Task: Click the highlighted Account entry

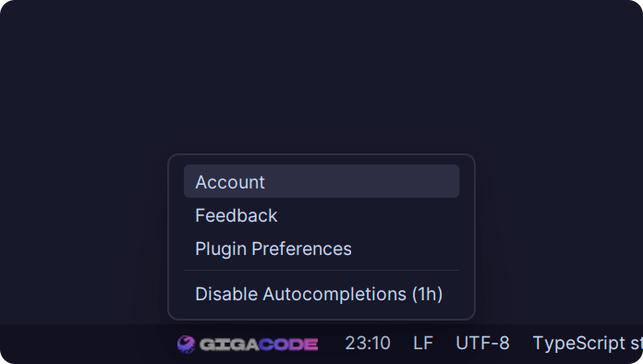Action: [x=321, y=181]
